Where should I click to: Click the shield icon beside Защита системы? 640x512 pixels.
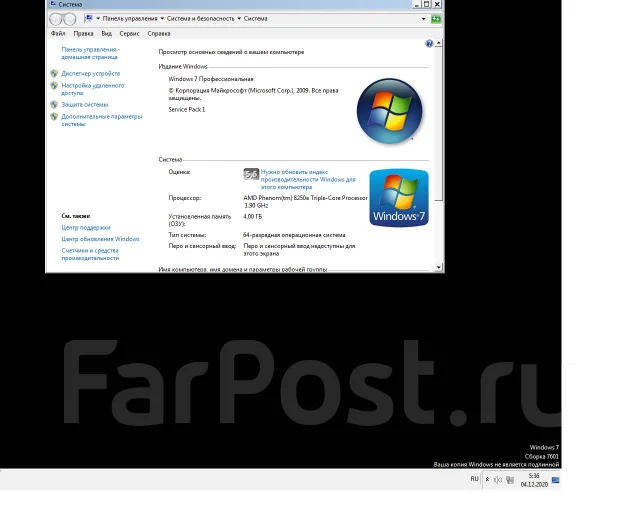(54, 105)
